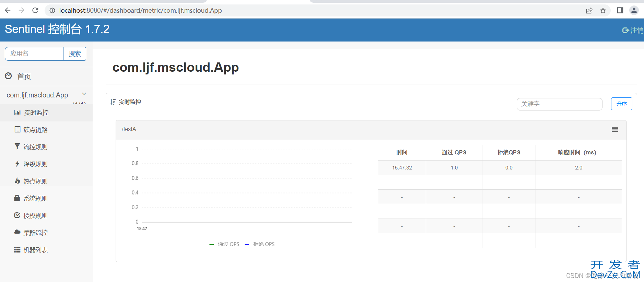Collapse the com.ljf.mscloud.App sidebar chevron
The width and height of the screenshot is (644, 282).
pos(84,94)
